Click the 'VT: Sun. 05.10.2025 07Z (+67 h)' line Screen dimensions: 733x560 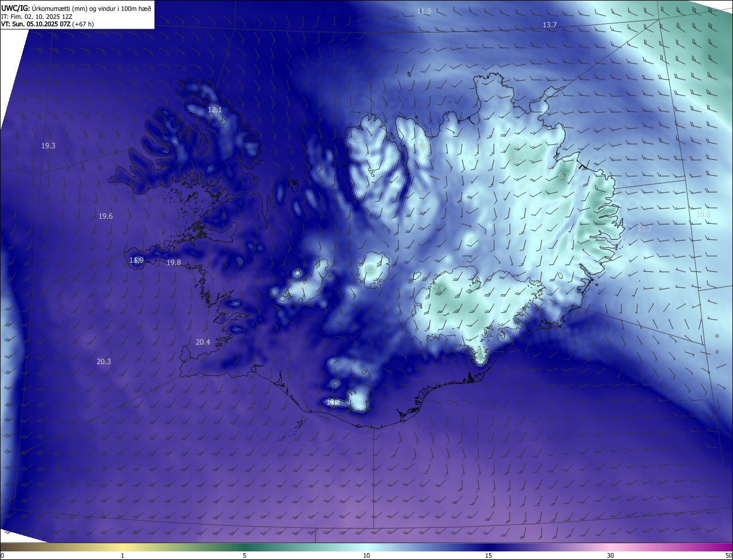[x=48, y=24]
